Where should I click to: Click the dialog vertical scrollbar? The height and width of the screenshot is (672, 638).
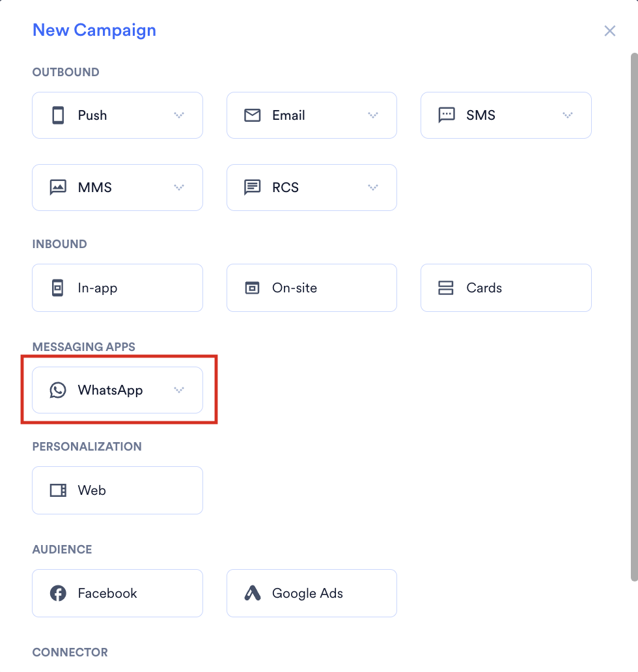pos(634,317)
